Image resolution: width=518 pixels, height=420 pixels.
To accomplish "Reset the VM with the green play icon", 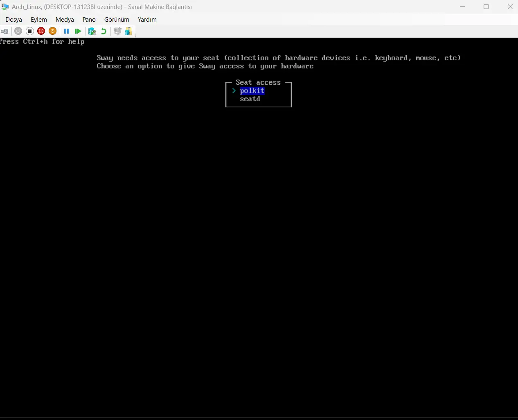I will (x=78, y=31).
